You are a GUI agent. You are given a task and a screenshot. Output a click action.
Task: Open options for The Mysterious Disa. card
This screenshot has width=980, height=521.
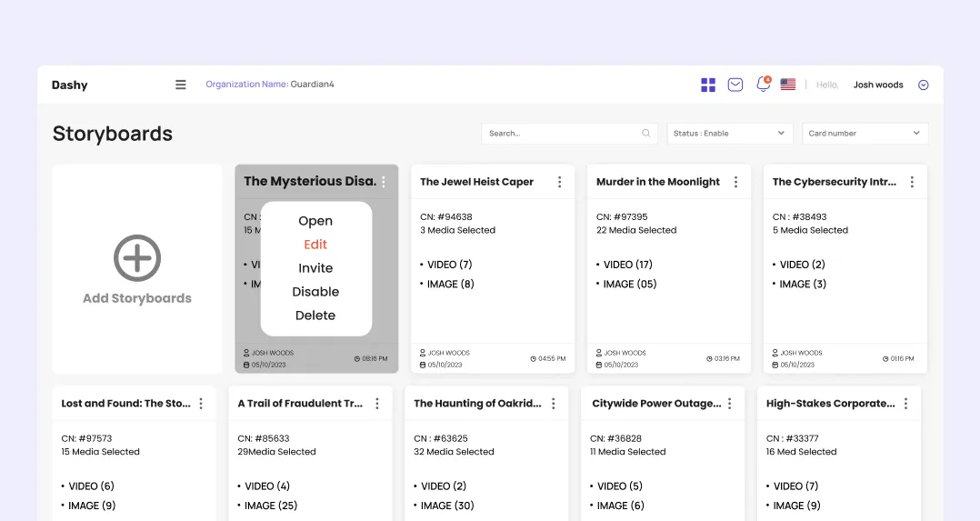click(x=384, y=182)
